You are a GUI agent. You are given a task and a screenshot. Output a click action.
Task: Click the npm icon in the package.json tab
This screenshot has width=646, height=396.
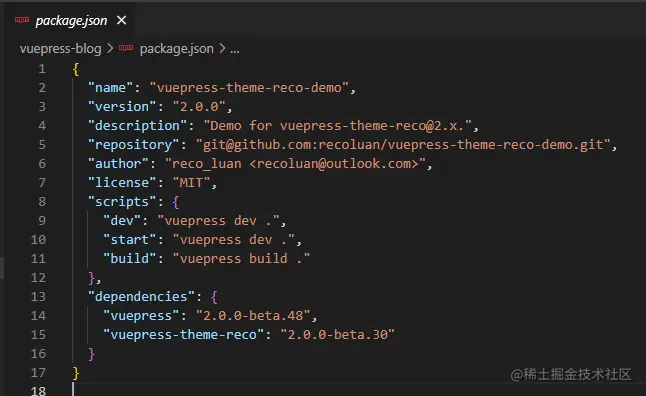click(22, 20)
